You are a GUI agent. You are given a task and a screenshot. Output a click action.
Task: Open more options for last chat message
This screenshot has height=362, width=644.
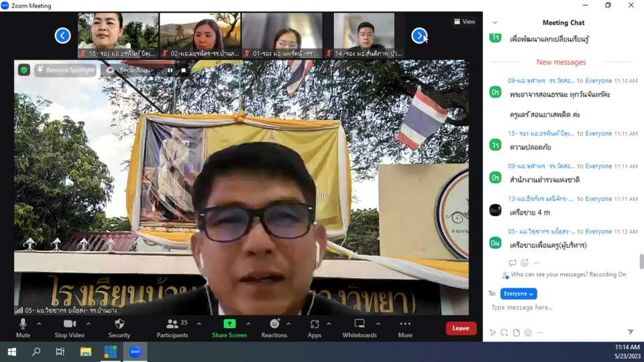[537, 263]
